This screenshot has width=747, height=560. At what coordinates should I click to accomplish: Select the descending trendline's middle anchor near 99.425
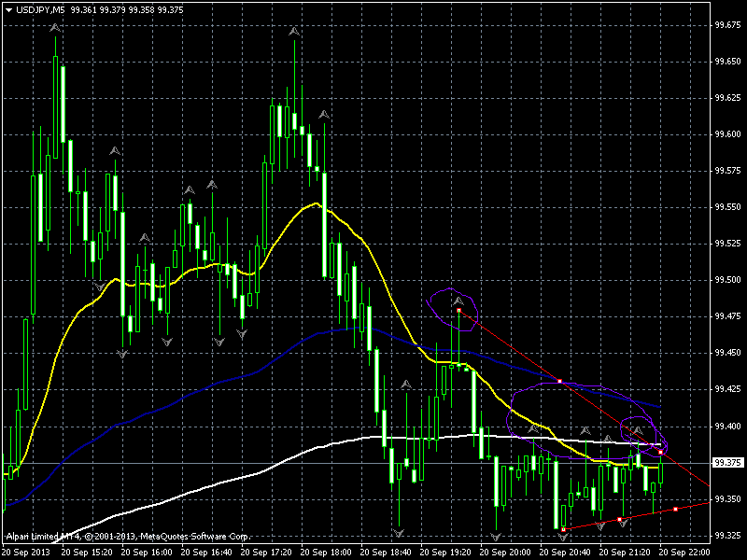(559, 381)
